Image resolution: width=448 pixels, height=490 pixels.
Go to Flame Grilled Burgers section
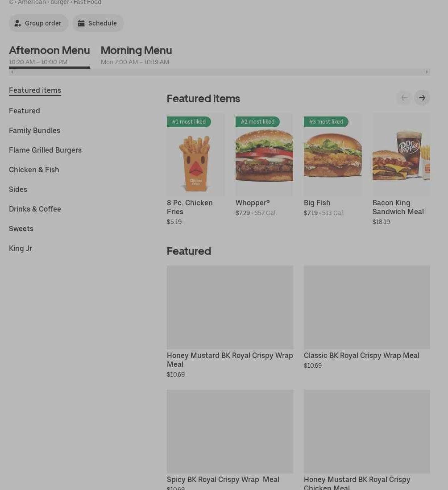pyautogui.click(x=45, y=150)
